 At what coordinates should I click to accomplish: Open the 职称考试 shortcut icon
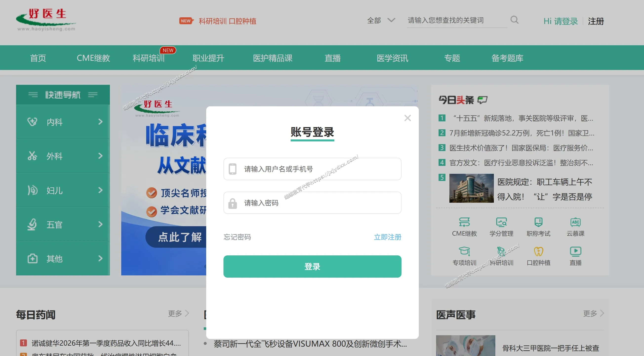click(x=538, y=222)
